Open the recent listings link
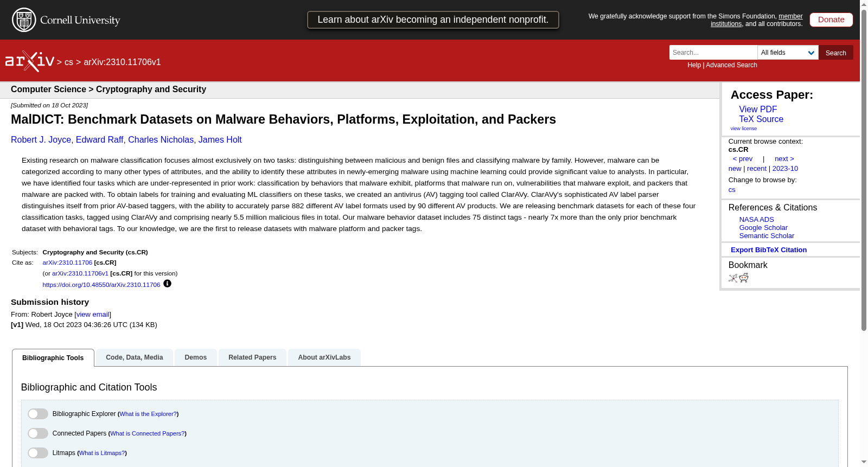 [x=757, y=168]
